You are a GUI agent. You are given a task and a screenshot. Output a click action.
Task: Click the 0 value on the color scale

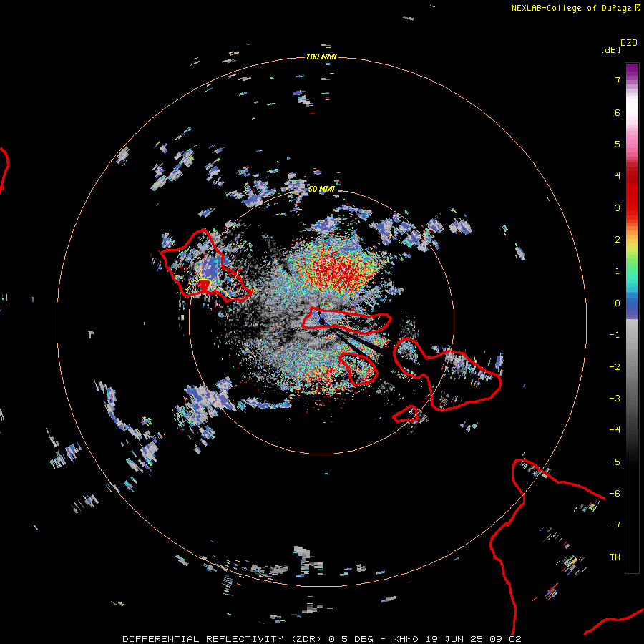[x=618, y=303]
